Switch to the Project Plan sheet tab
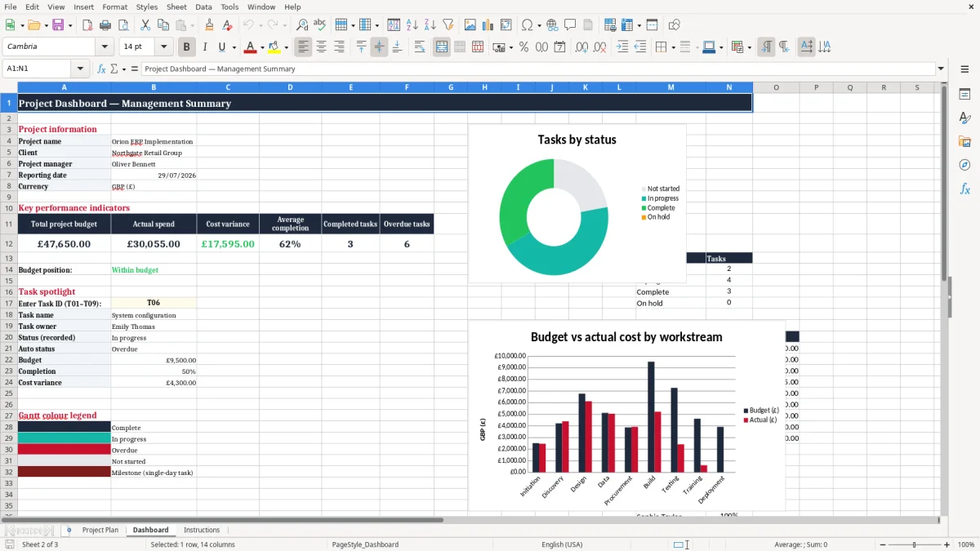 click(100, 530)
